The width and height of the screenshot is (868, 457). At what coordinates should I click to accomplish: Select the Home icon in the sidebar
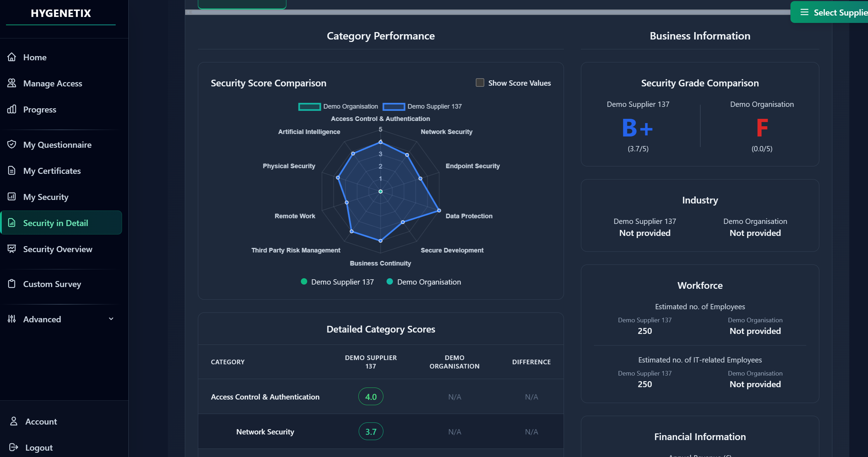[x=12, y=57]
